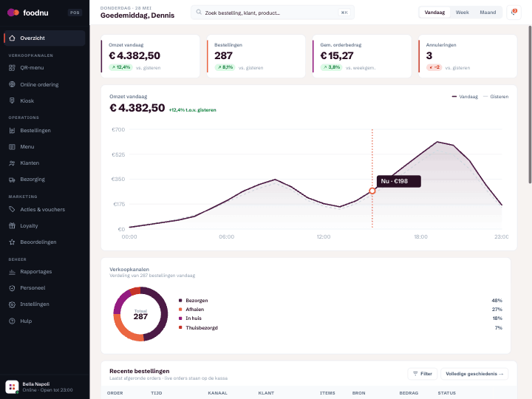Image resolution: width=532 pixels, height=399 pixels.
Task: Switch to the Week period tab
Action: [462, 13]
